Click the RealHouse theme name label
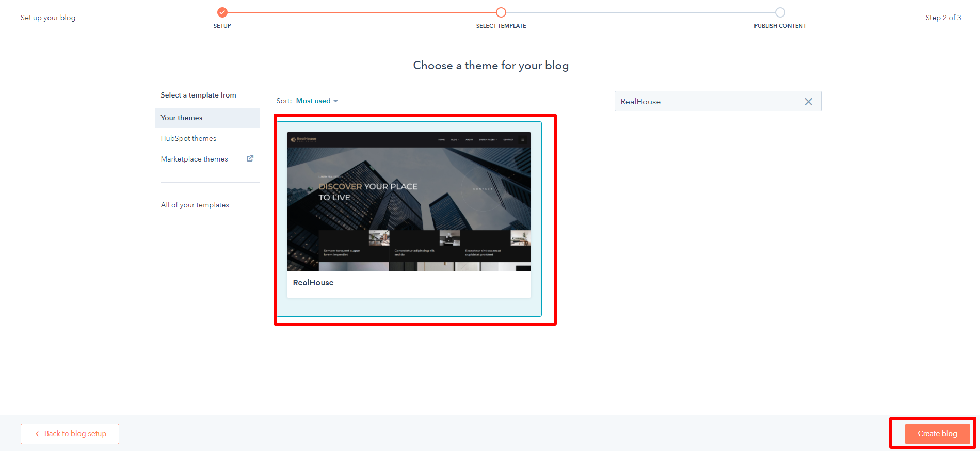The height and width of the screenshot is (451, 980). [x=313, y=283]
